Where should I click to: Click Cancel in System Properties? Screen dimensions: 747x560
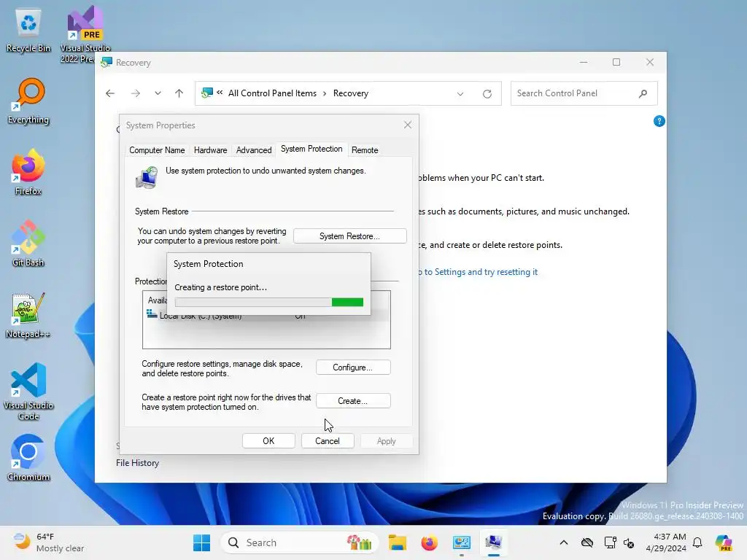pyautogui.click(x=328, y=441)
